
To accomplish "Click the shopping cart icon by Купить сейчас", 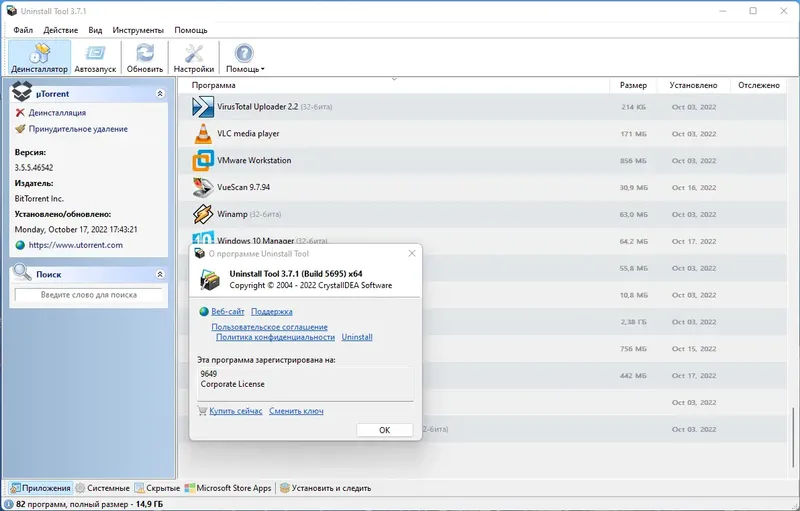I will click(203, 411).
